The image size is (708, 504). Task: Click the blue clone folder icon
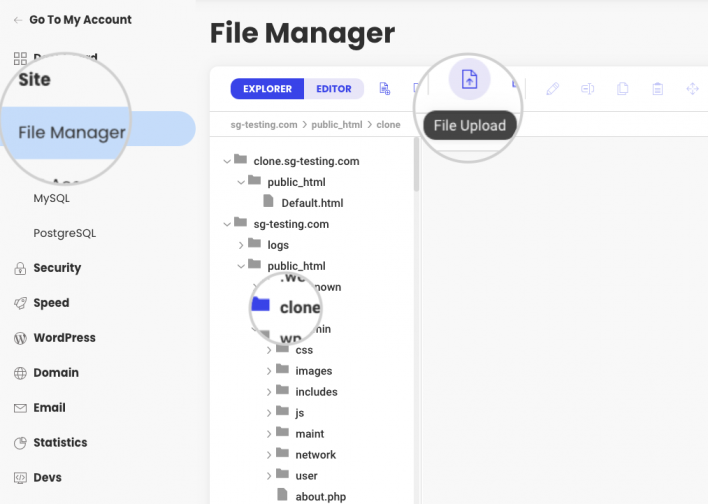point(261,304)
